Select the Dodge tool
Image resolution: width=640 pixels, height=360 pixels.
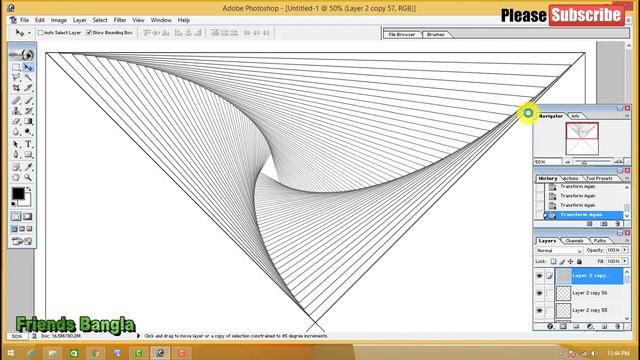point(28,131)
